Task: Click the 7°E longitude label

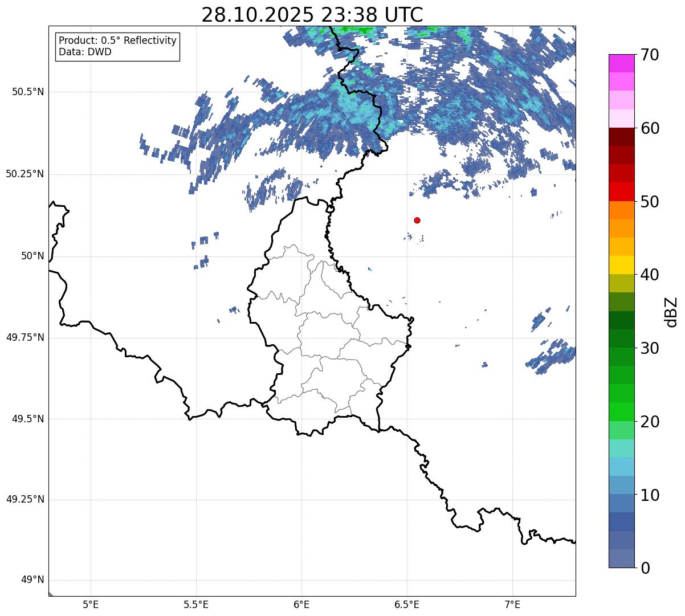Action: tap(512, 604)
